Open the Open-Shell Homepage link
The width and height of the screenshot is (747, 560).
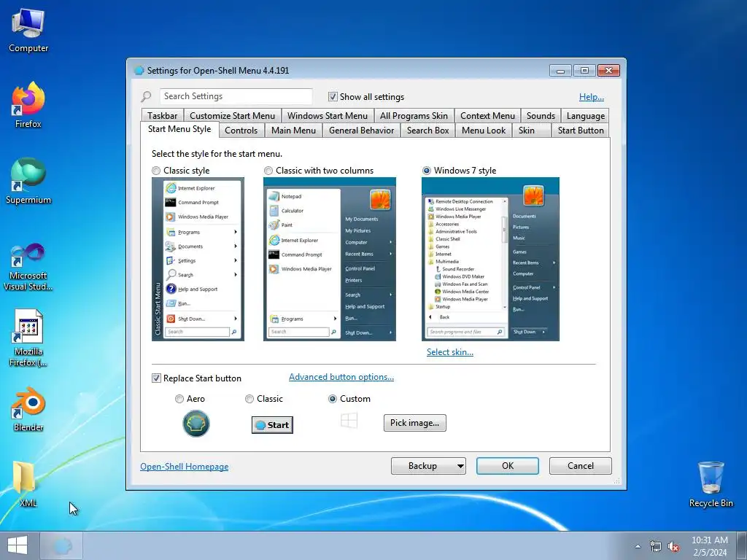(185, 467)
